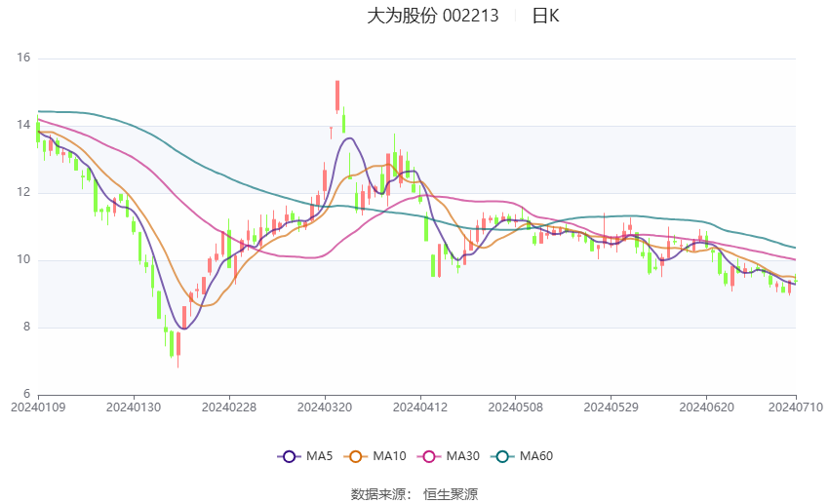Toggle the MA10 legend series
This screenshot has width=829, height=504.
click(x=375, y=456)
